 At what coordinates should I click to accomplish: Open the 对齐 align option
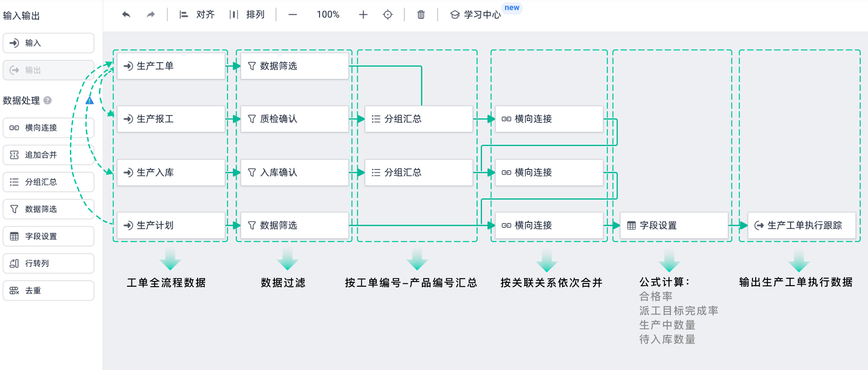[x=197, y=15]
